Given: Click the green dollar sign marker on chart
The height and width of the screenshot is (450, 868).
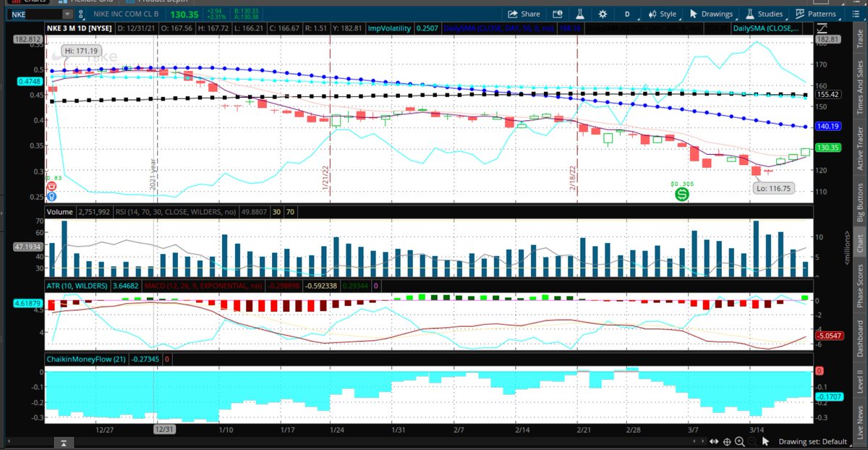Looking at the screenshot, I should pyautogui.click(x=681, y=195).
